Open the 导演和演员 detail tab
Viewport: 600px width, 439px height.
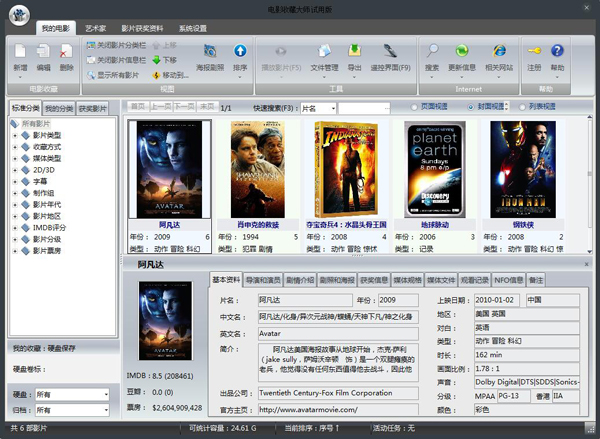tap(263, 280)
